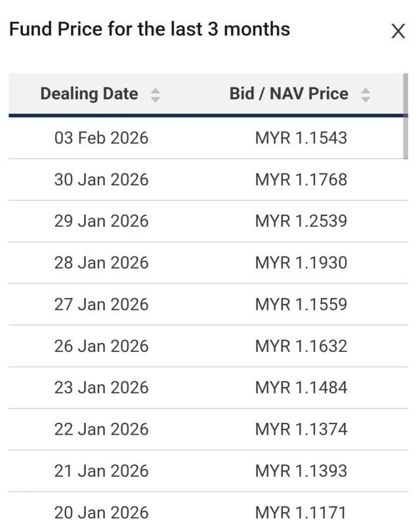
Task: Click price MYR 1.1393
Action: tap(301, 471)
